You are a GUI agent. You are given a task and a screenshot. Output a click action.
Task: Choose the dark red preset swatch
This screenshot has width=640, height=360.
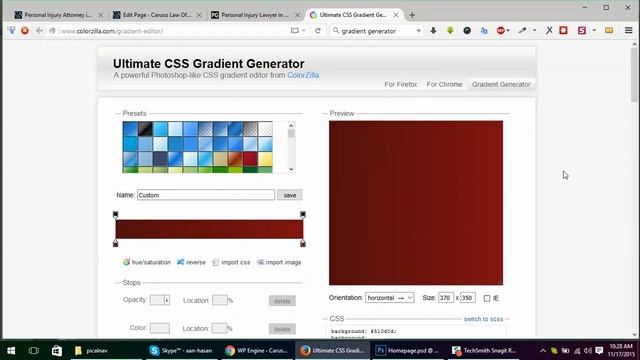pos(250,159)
